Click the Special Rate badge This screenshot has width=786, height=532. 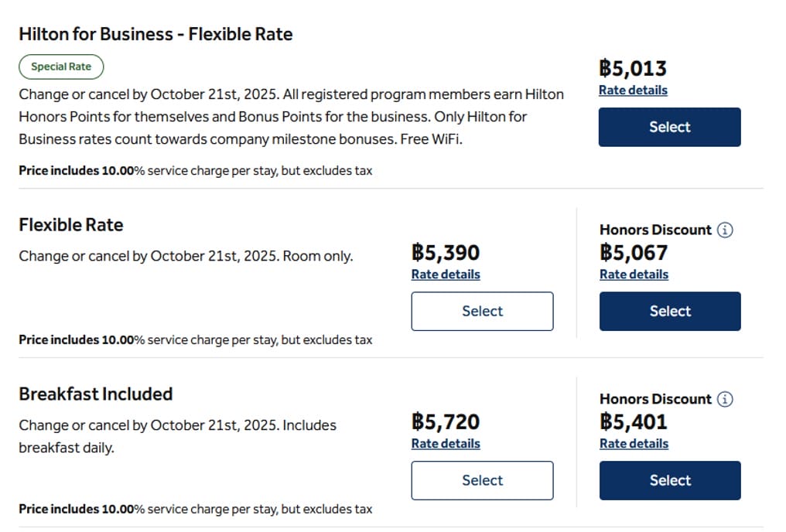point(61,66)
